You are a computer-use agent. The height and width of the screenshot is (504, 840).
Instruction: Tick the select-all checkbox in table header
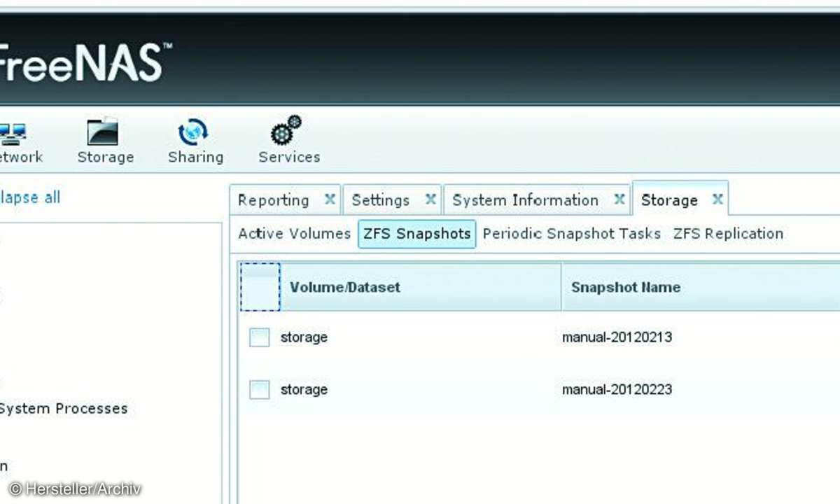pos(260,287)
